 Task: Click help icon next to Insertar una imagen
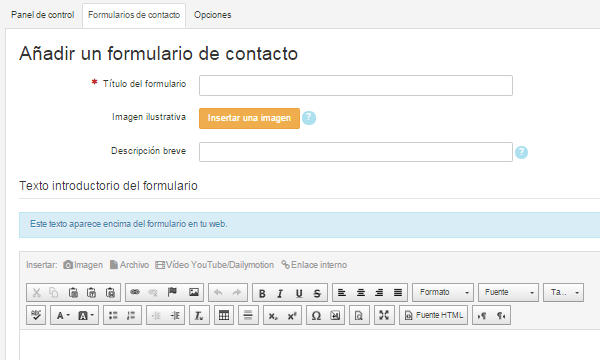309,118
